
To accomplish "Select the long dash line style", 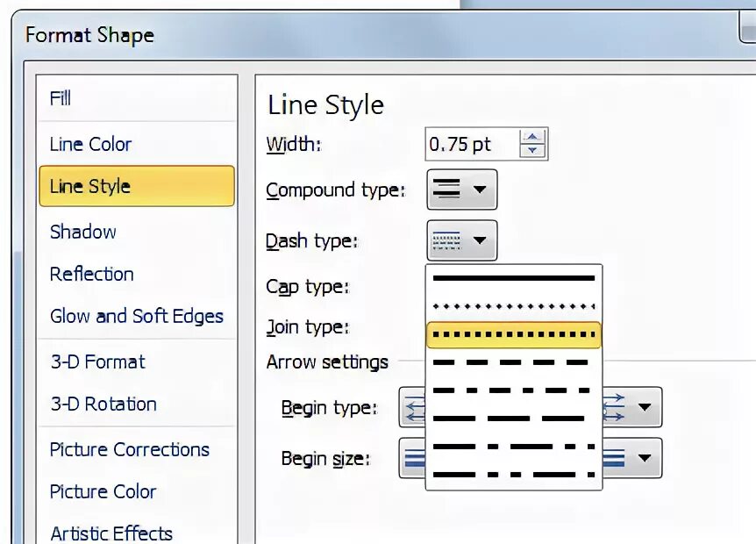I will coord(513,419).
